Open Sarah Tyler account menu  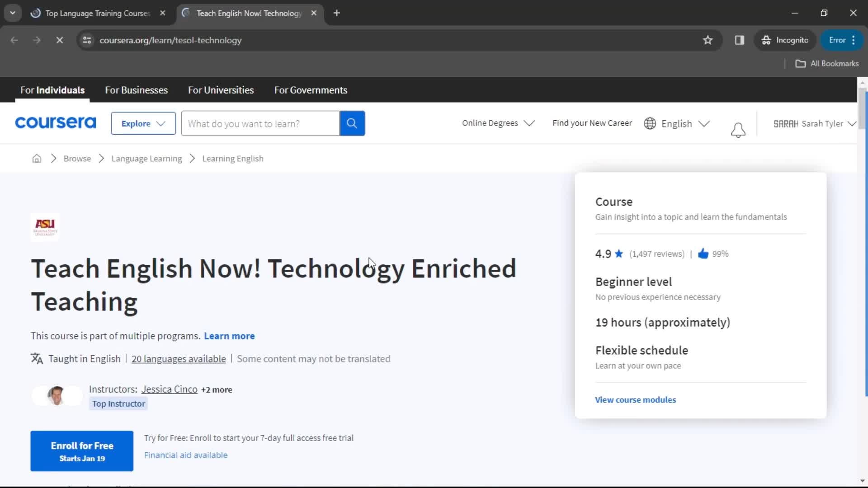(x=815, y=123)
